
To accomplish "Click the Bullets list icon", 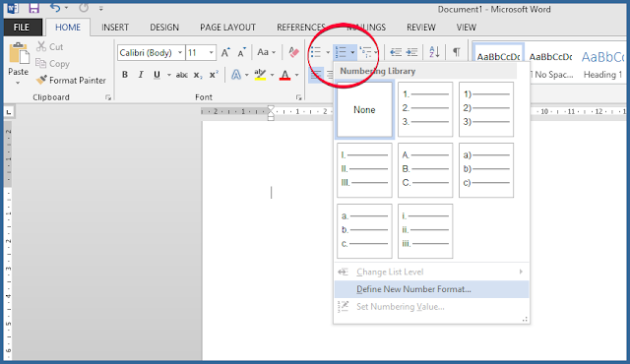I will click(x=316, y=52).
